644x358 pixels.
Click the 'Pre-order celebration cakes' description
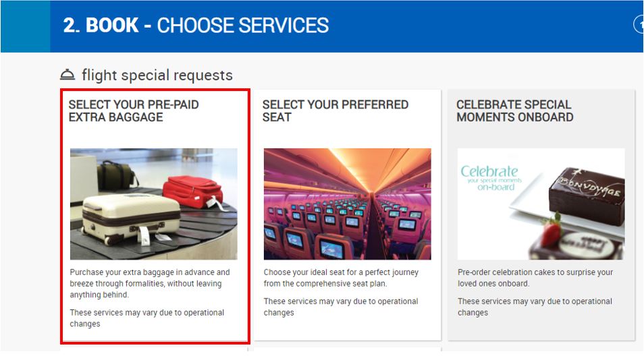coord(535,278)
